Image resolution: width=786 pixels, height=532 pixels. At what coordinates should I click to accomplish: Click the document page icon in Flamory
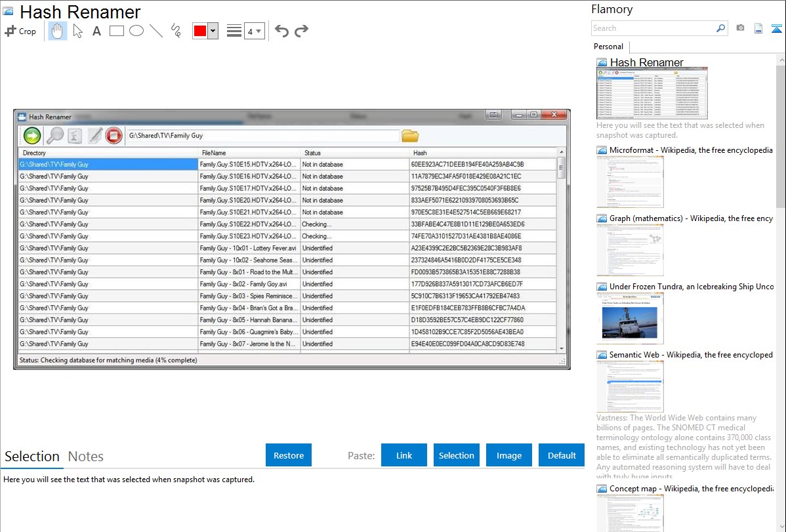(758, 28)
